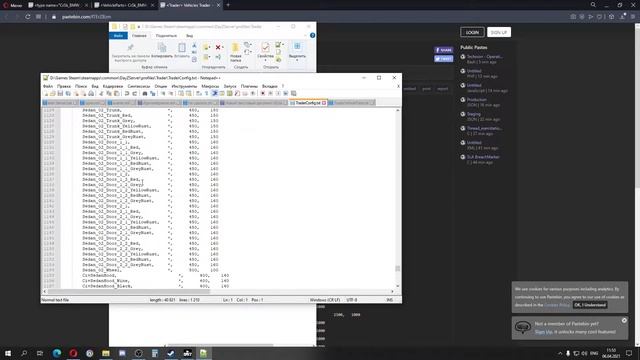Click the Новая папка button in Explorer ribbon
The height and width of the screenshot is (360, 640).
236,52
